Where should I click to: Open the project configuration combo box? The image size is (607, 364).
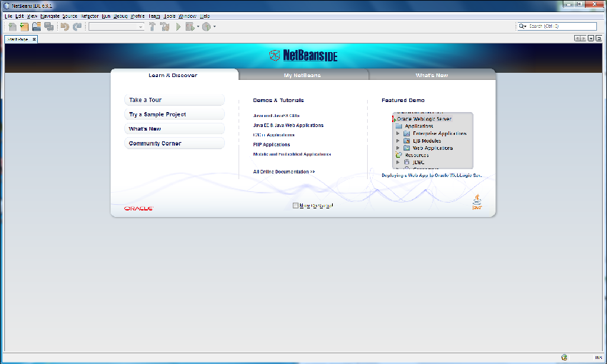coord(116,26)
